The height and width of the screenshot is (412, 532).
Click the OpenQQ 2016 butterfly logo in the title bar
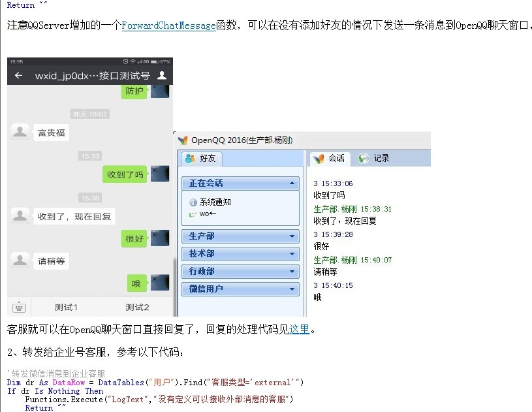183,140
